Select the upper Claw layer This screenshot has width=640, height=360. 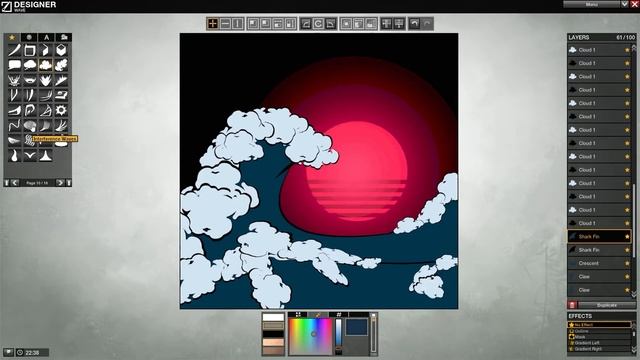(x=599, y=277)
